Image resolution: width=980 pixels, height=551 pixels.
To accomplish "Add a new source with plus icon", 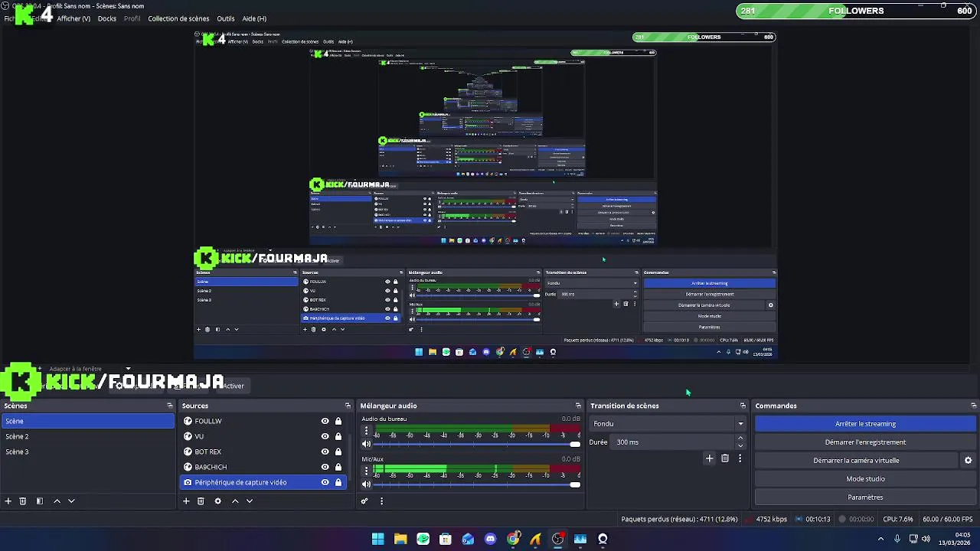I will 186,501.
